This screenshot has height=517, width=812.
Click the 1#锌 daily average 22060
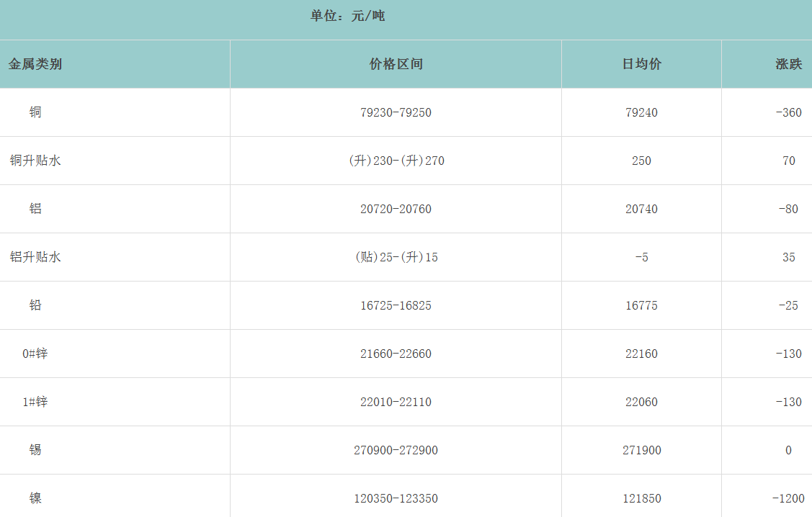[641, 402]
